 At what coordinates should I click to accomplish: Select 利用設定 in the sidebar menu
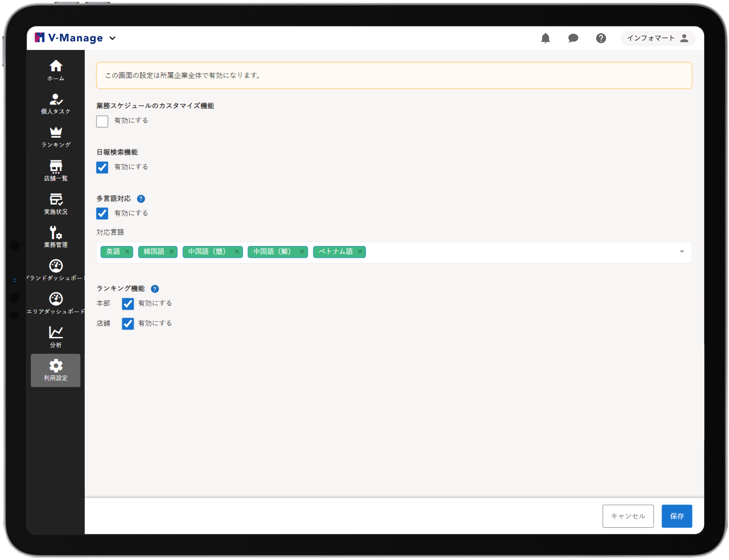[x=56, y=370]
